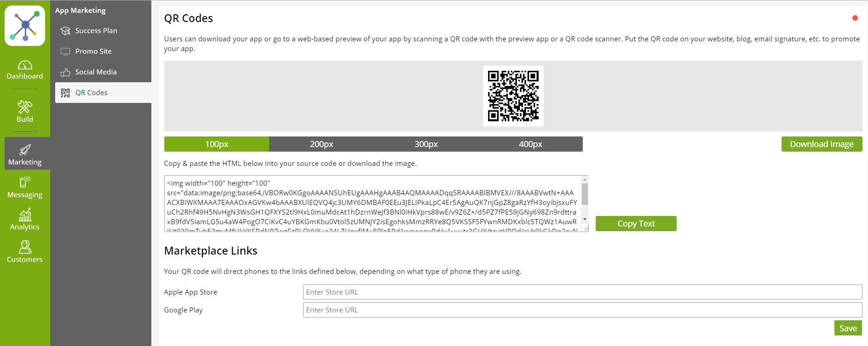
Task: Select the Marketing rocket icon
Action: pyautogui.click(x=25, y=150)
